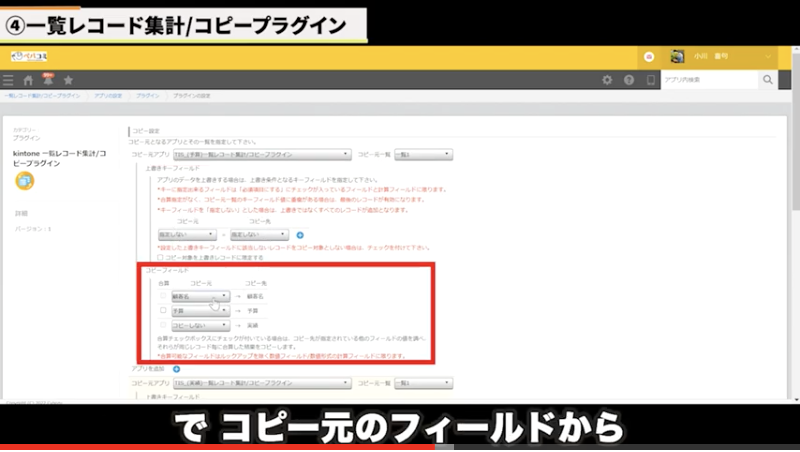800x452 pixels.
Task: Open the settings gear icon
Action: click(x=607, y=80)
